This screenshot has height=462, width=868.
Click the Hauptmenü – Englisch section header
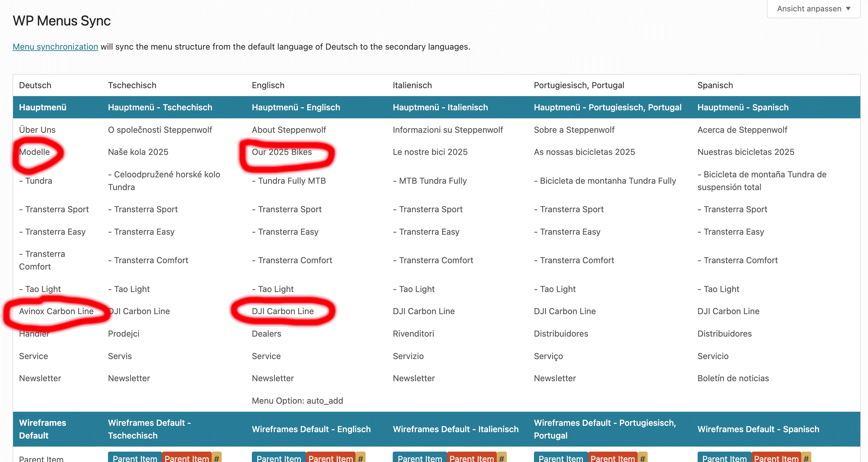[296, 107]
